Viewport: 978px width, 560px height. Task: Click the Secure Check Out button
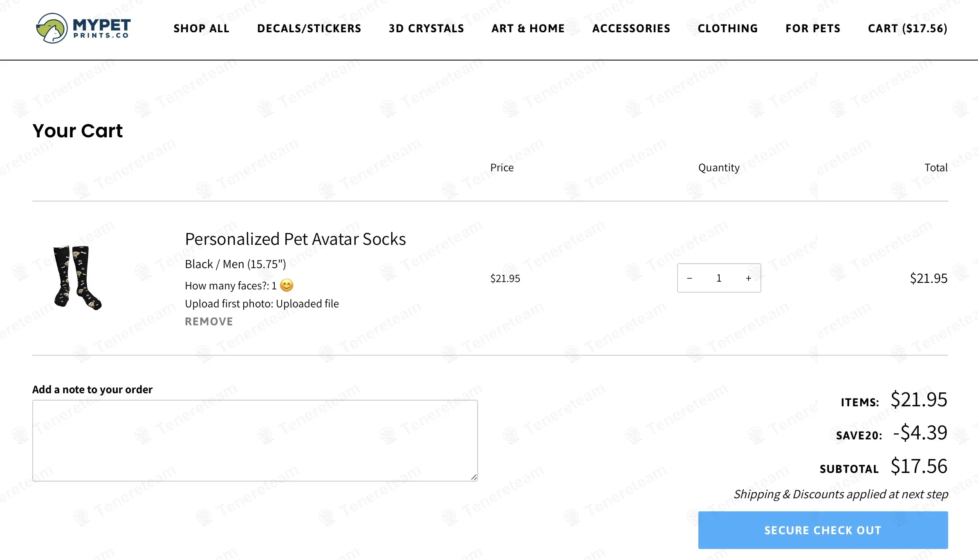[x=823, y=530]
